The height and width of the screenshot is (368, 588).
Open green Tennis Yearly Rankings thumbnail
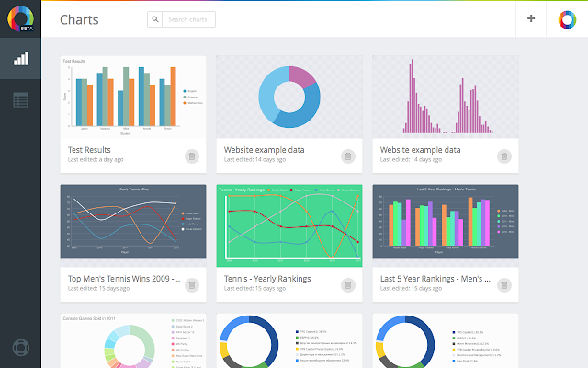289,225
